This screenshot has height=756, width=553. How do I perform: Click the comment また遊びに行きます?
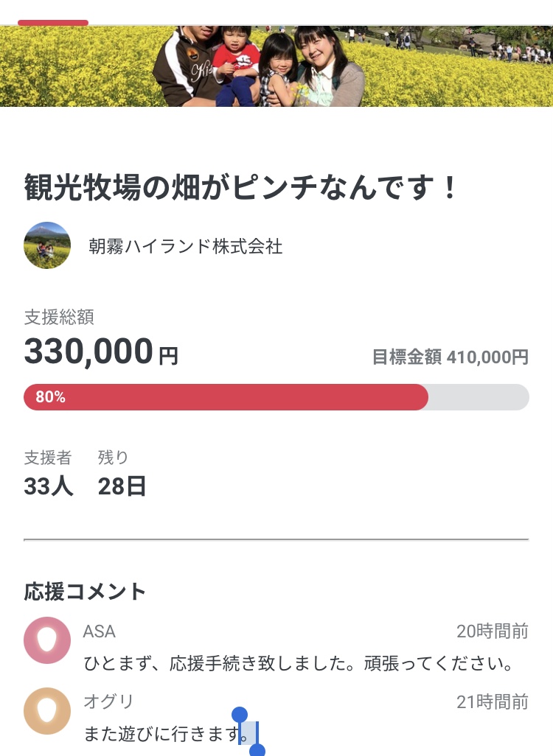tap(162, 734)
